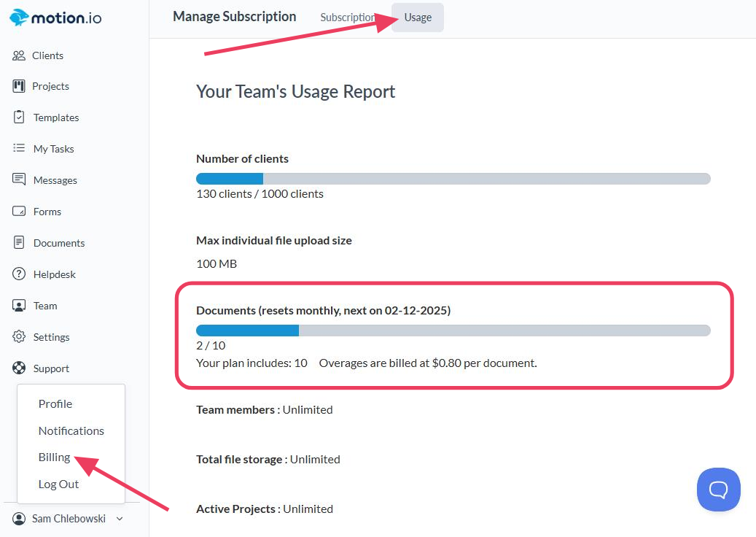Click the Documents page icon
Viewport: 756px width, 537px height.
pyautogui.click(x=19, y=243)
